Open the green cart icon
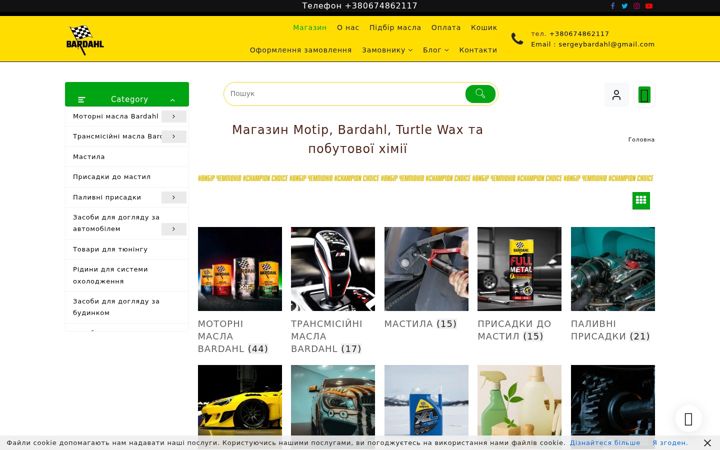The height and width of the screenshot is (450, 720). (x=644, y=95)
